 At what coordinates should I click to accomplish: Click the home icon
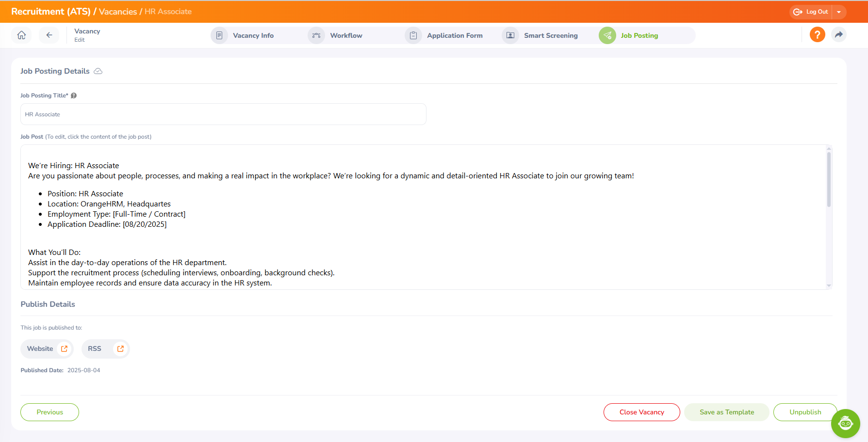[21, 35]
